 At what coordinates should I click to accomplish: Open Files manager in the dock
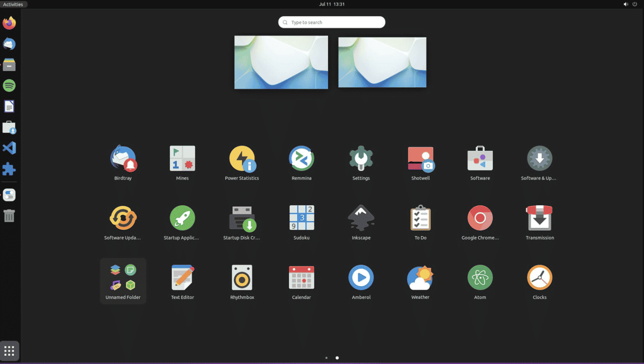coord(9,65)
